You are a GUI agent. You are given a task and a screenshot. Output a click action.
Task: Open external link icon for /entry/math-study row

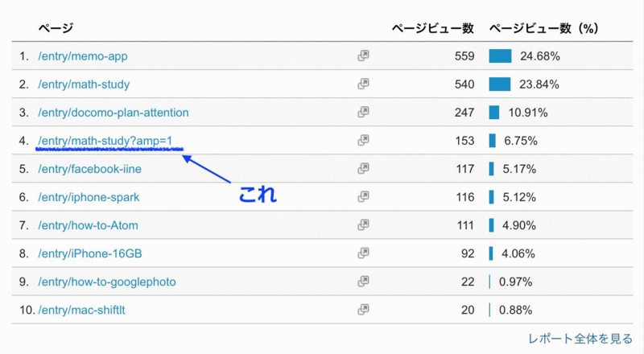pos(363,84)
